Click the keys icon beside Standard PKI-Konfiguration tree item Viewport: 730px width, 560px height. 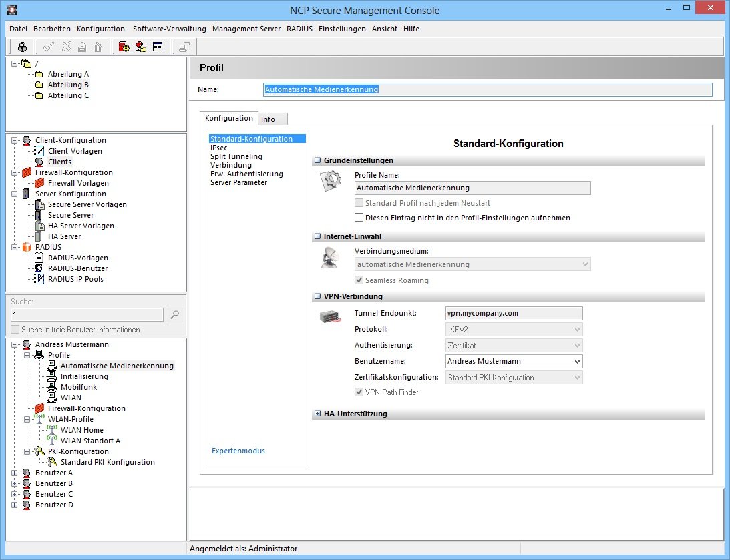coord(52,462)
